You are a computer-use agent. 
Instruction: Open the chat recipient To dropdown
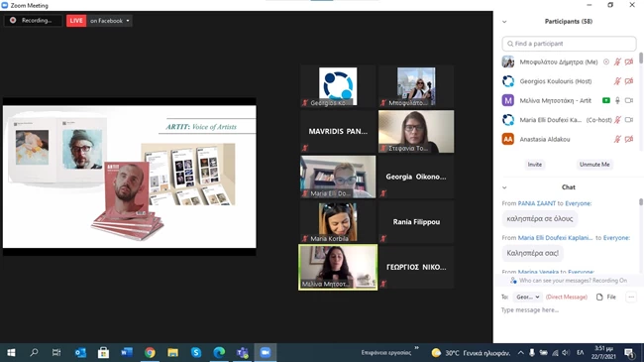coord(527,297)
